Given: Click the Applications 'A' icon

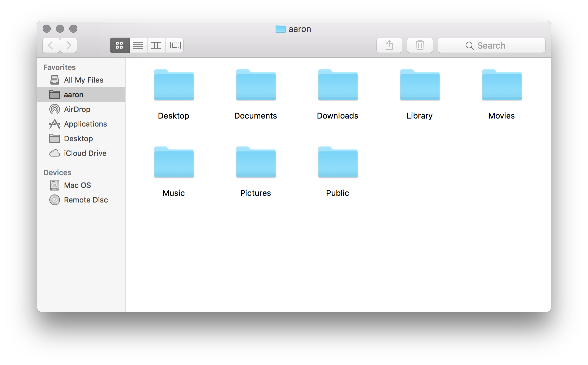Looking at the screenshot, I should (55, 124).
